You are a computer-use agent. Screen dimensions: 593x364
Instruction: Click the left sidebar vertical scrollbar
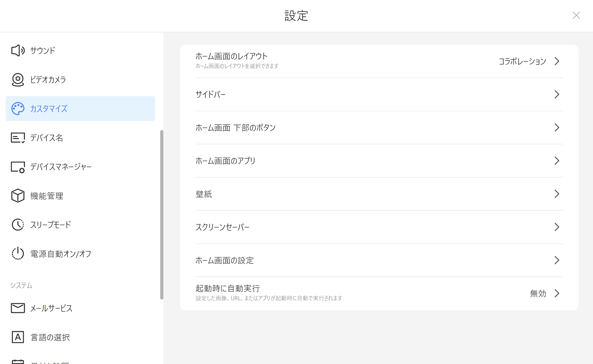point(162,215)
